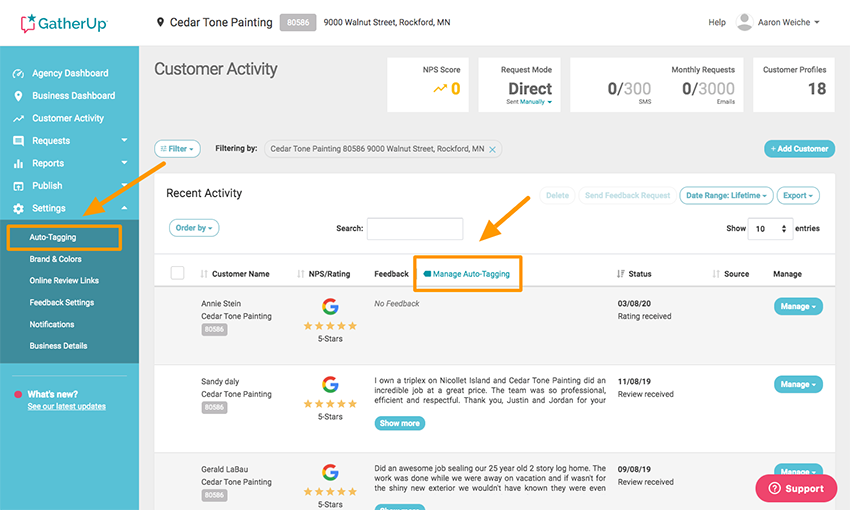
Task: Click the tag icon in Manage Auto-Tagging
Action: point(427,274)
